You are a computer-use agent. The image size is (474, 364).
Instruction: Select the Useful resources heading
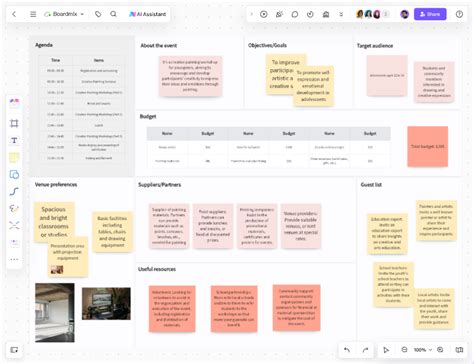coord(157,269)
